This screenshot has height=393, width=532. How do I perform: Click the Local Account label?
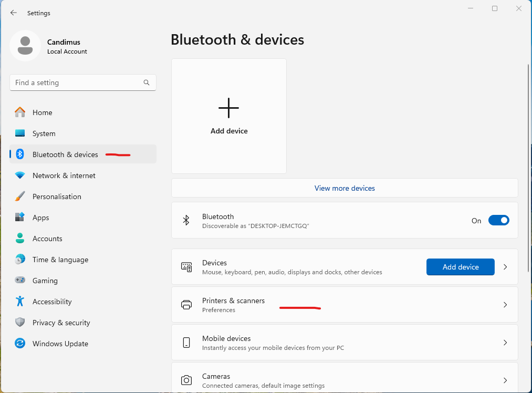(67, 51)
